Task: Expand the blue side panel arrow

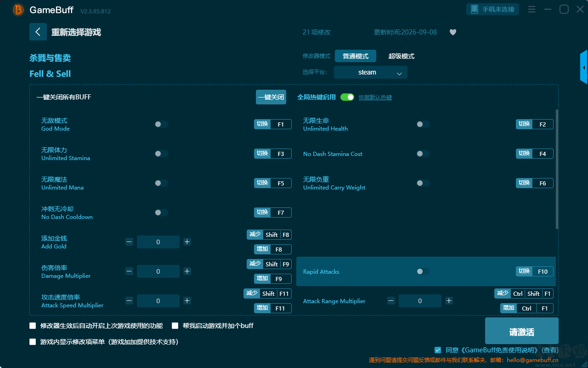Action: click(584, 67)
